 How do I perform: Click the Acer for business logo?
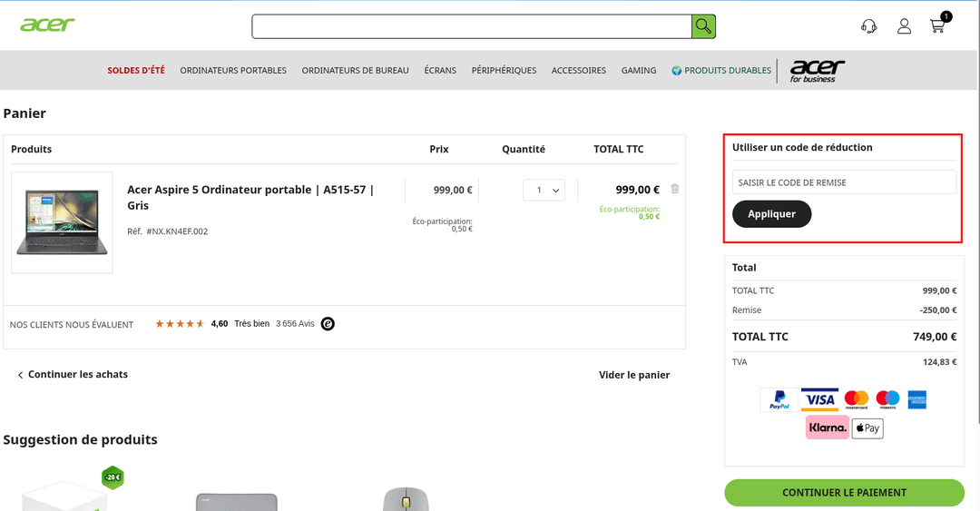[817, 71]
